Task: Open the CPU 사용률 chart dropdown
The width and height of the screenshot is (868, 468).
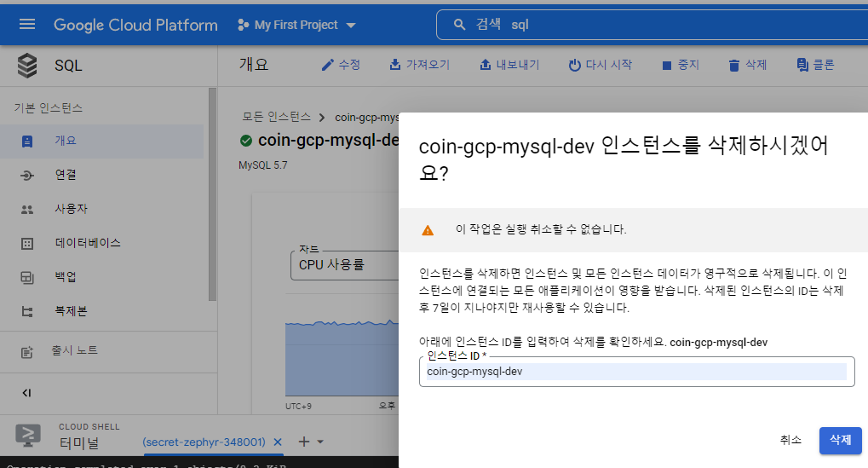Action: (344, 265)
